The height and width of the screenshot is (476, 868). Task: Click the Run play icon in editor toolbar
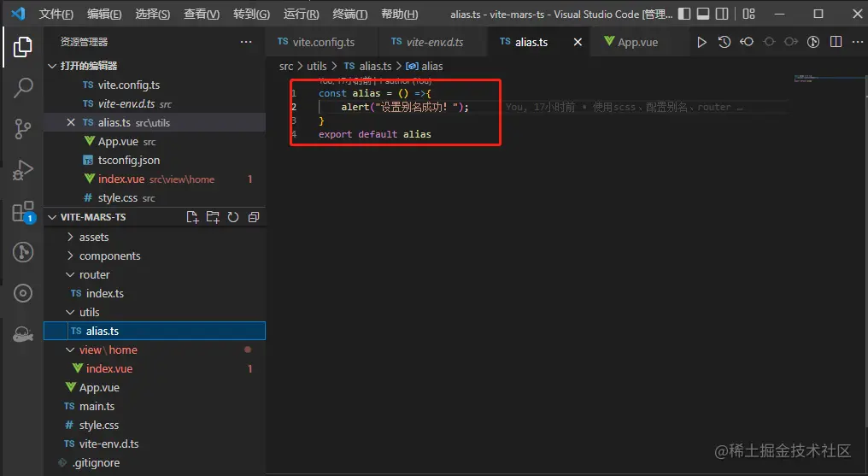point(701,42)
